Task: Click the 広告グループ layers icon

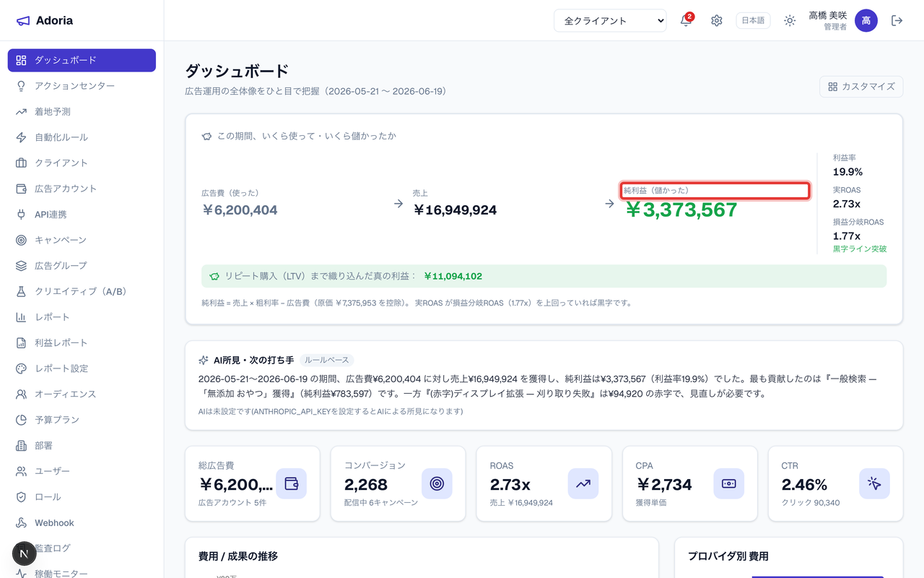Action: pyautogui.click(x=21, y=266)
